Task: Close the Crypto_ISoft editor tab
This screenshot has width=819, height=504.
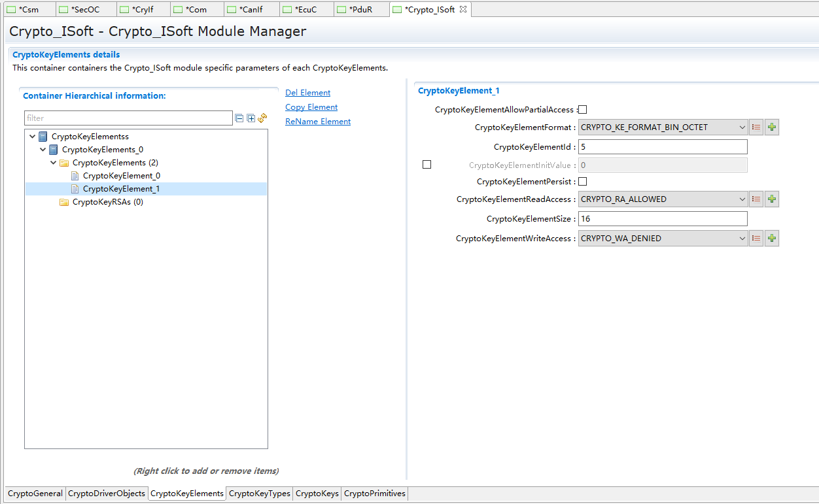Action: 463,9
